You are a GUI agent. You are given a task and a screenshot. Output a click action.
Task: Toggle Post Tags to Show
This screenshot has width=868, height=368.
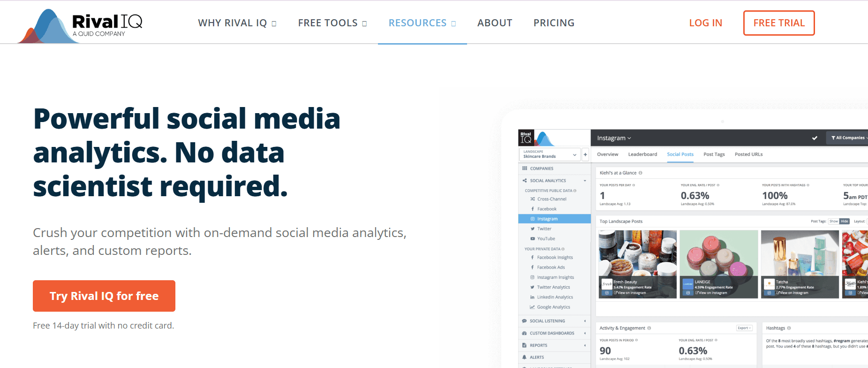coord(834,222)
